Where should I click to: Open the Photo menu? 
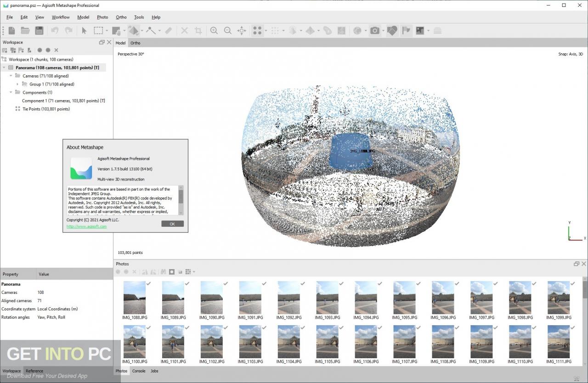pyautogui.click(x=102, y=17)
